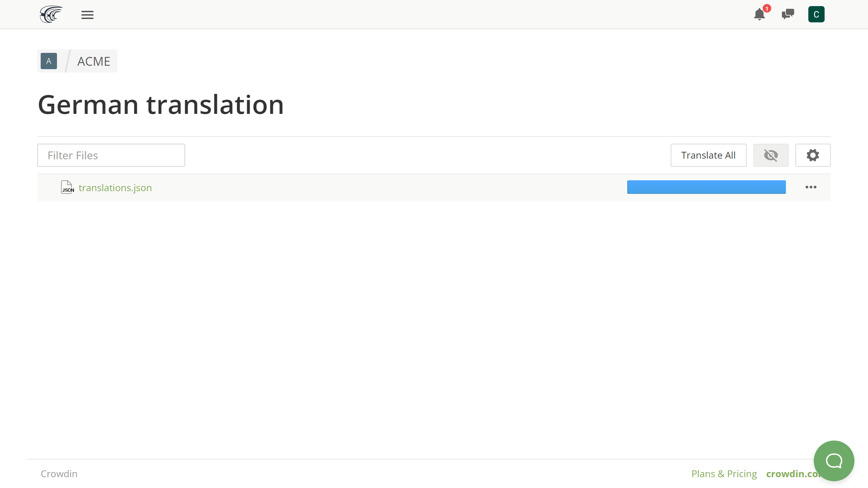Click the blue translation progress bar
Viewport: 868px width, 488px height.
706,187
